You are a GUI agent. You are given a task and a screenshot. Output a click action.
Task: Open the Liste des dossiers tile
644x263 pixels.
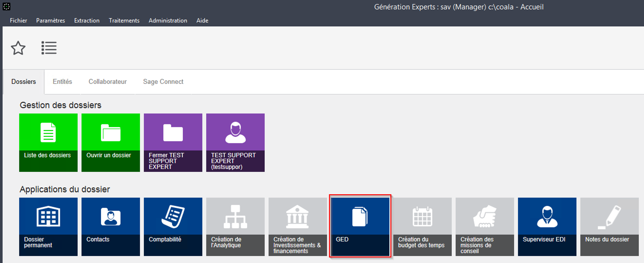(48, 142)
